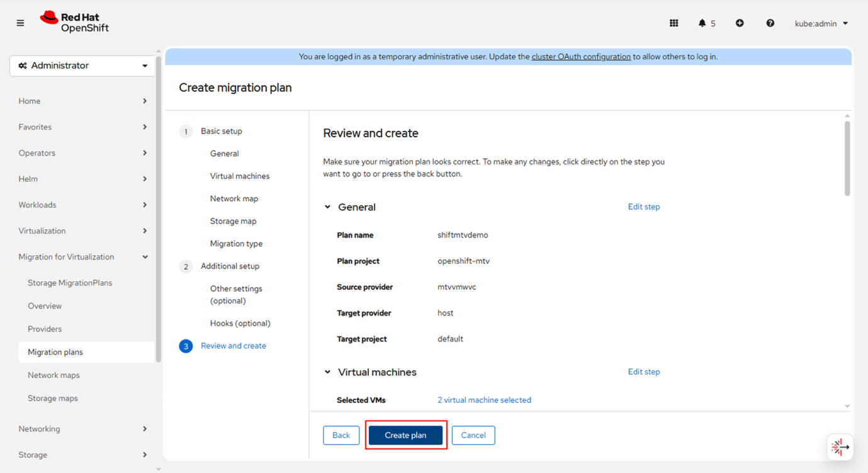The height and width of the screenshot is (473, 868).
Task: Open the kube:admin user menu
Action: pos(821,23)
